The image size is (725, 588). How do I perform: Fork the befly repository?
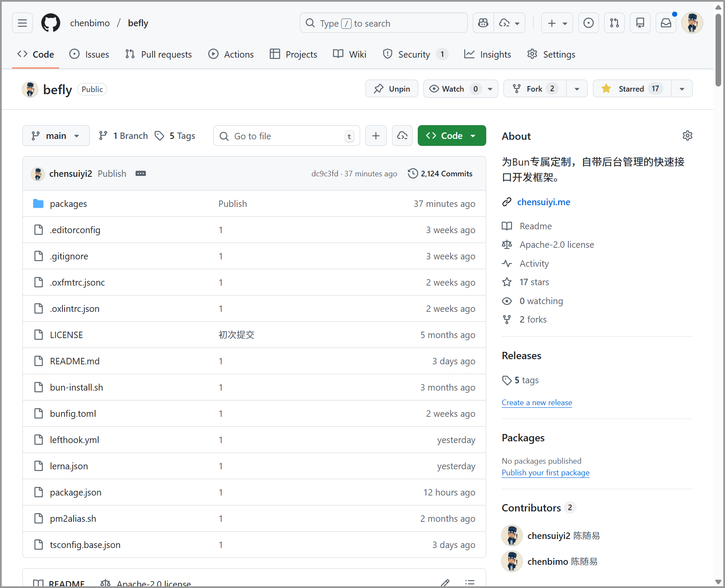click(535, 89)
